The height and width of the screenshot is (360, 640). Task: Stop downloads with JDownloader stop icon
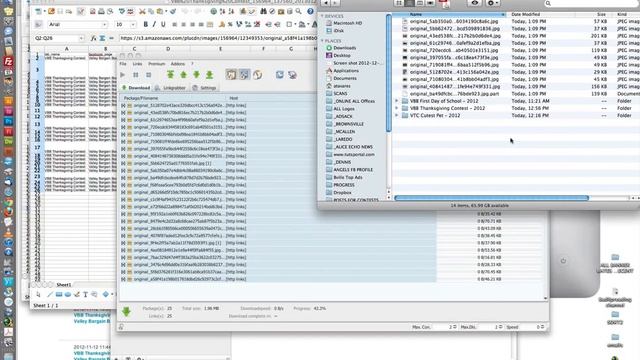pos(149,75)
